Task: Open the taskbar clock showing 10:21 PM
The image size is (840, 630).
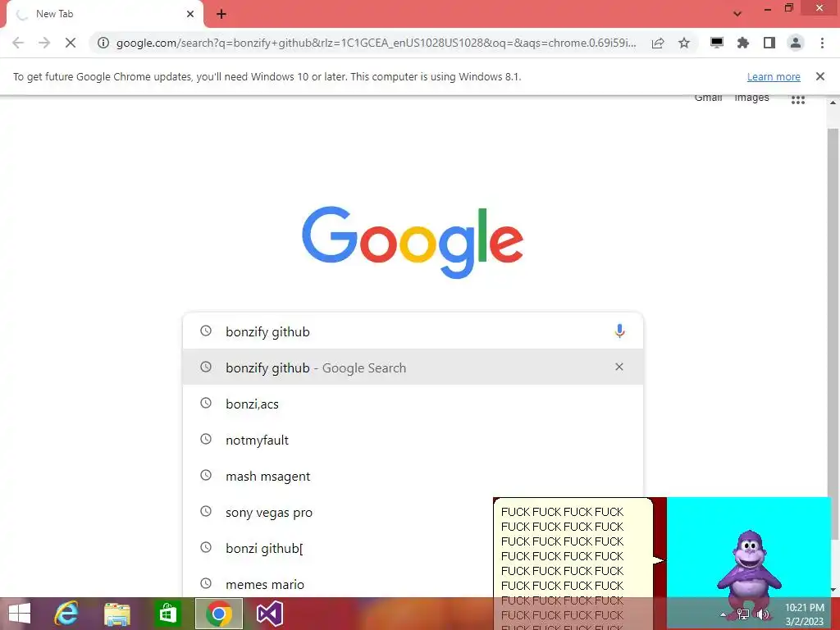Action: (x=805, y=614)
